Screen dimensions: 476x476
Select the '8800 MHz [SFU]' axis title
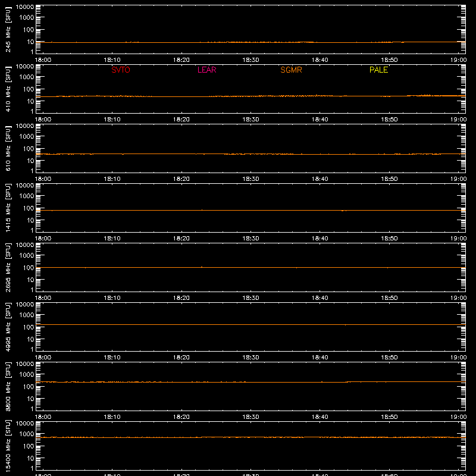[8, 386]
